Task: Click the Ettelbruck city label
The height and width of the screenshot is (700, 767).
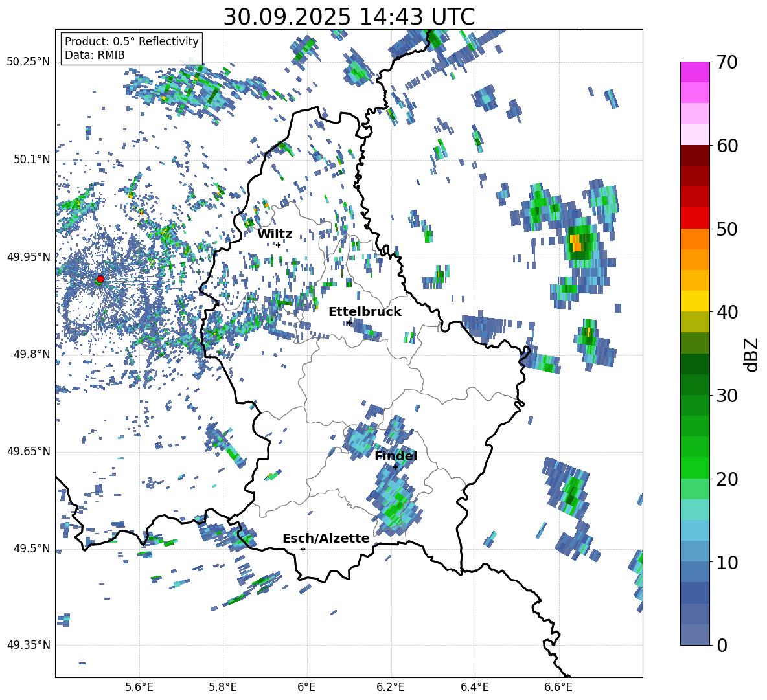Action: click(x=365, y=312)
